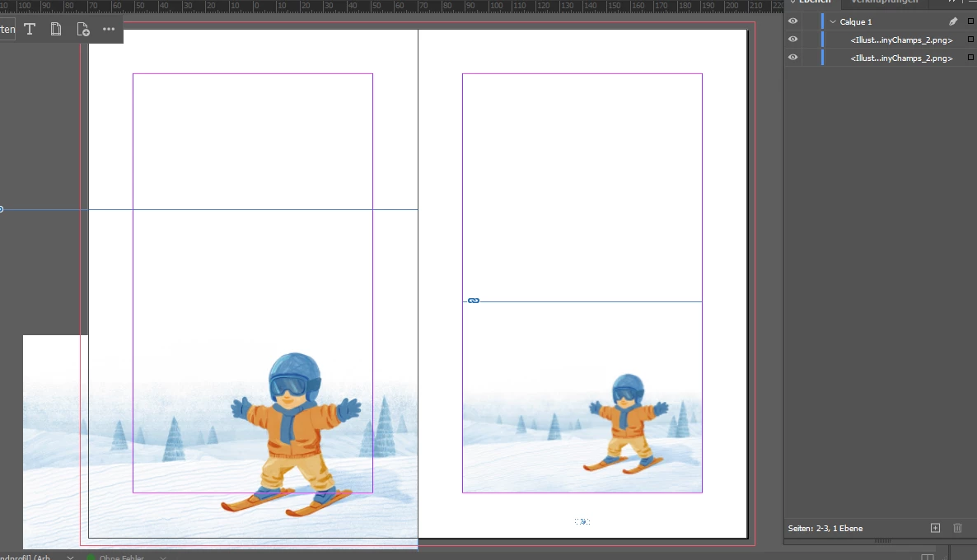
Task: Click the split layout view icon bottom right
Action: pyautogui.click(x=927, y=557)
